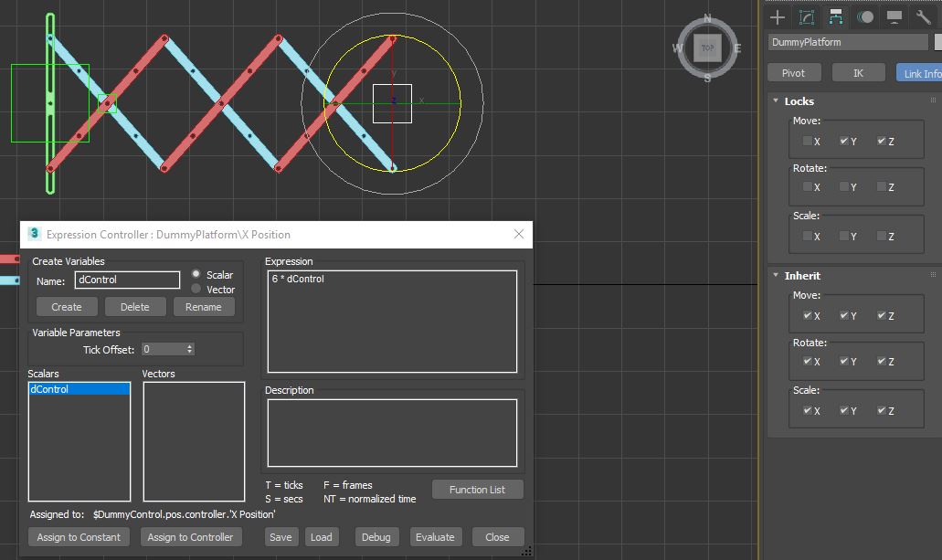Enable Move X lock under Locks
Image resolution: width=942 pixels, height=560 pixels.
click(x=808, y=141)
